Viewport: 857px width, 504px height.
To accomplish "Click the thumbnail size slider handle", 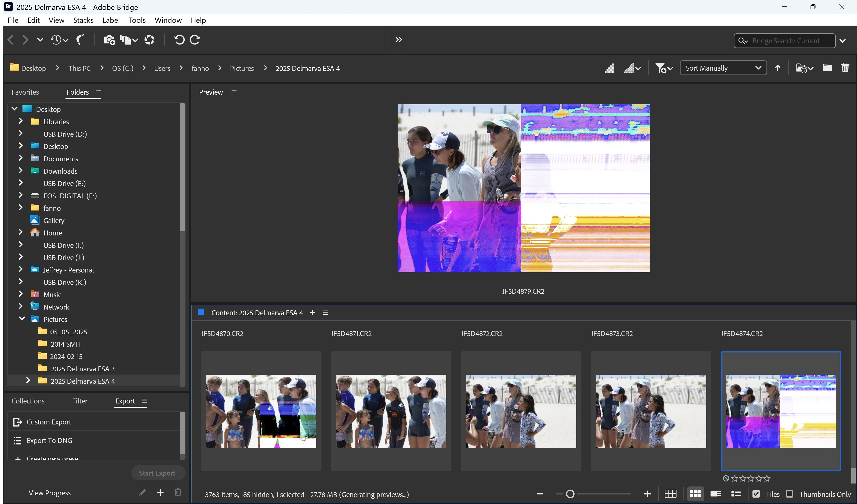I will [x=570, y=494].
